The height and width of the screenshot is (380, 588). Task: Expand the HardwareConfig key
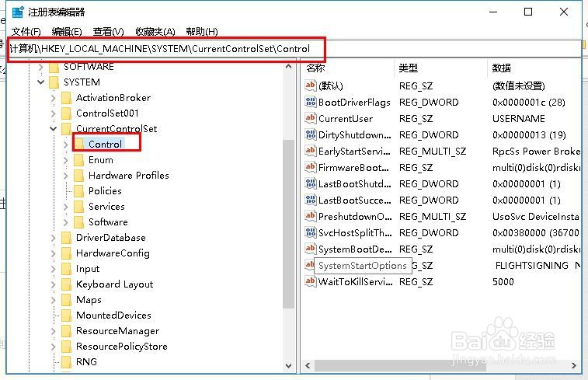[x=54, y=253]
